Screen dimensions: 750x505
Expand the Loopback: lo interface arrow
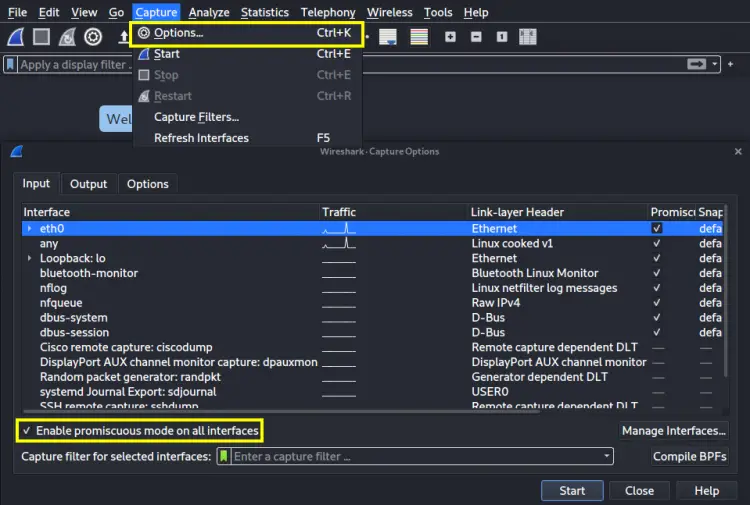pos(30,258)
